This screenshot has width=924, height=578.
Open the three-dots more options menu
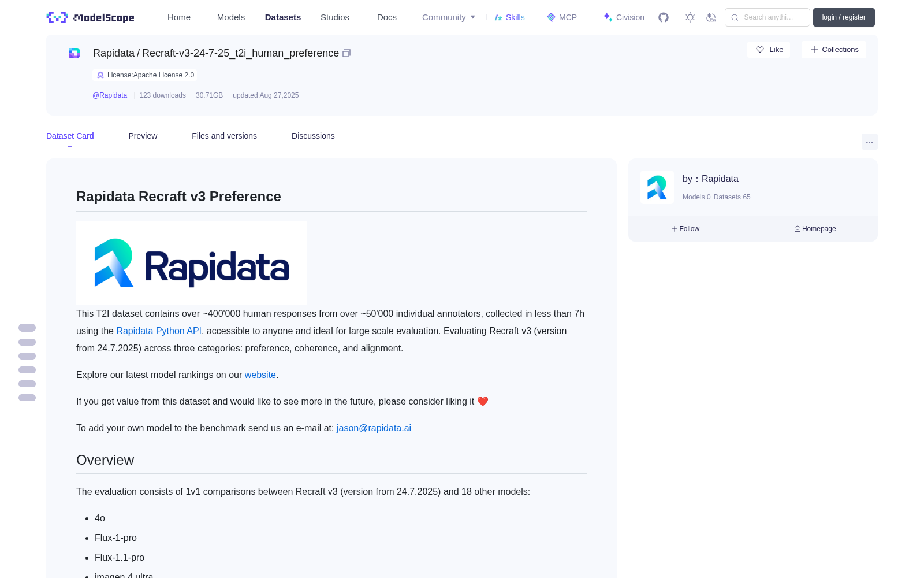869,142
